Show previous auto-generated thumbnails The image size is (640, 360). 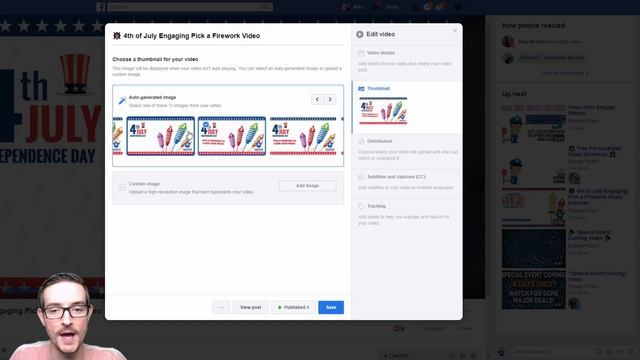point(317,99)
